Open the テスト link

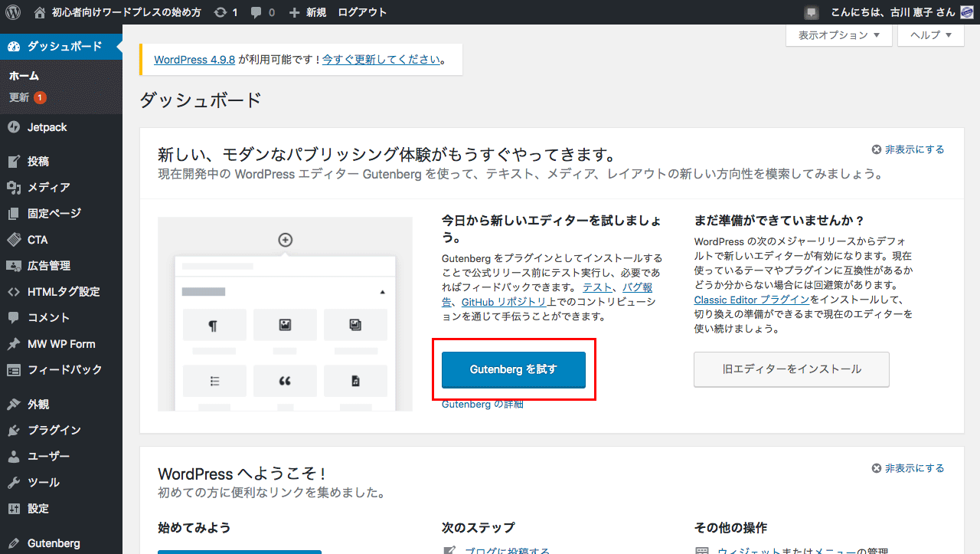pyautogui.click(x=598, y=287)
